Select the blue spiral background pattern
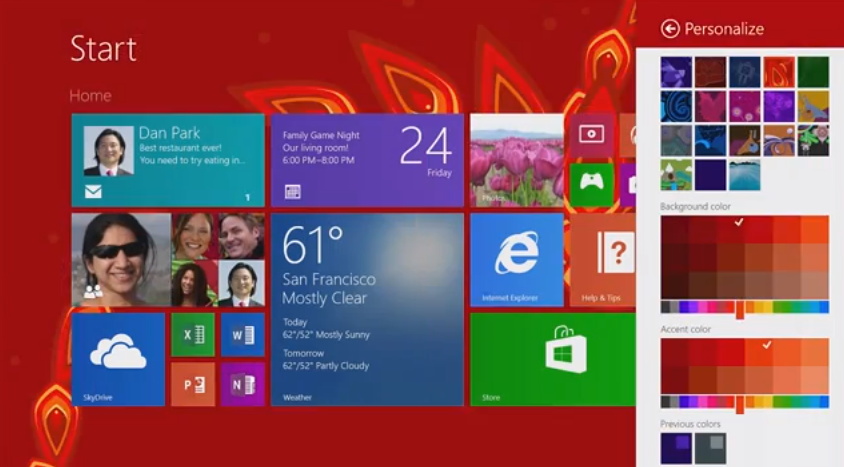This screenshot has height=467, width=844. (676, 107)
